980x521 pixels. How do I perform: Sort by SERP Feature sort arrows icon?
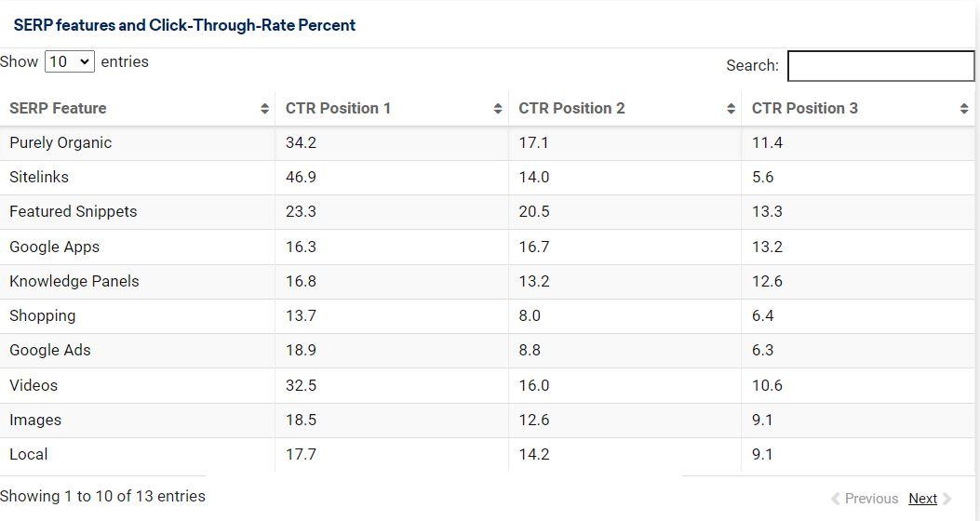click(265, 109)
